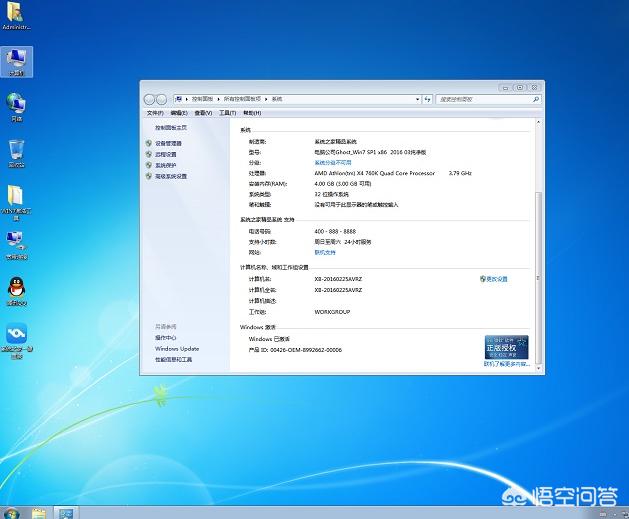Screen dimensions: 629x519
Task: Click the 联机支持 online support link
Action: pos(325,252)
